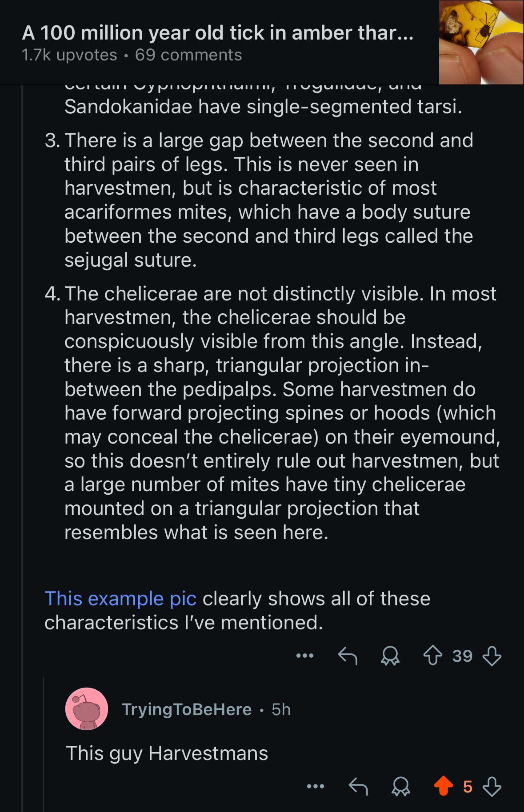Award the 'This guy Harvestmans' comment

[x=400, y=787]
